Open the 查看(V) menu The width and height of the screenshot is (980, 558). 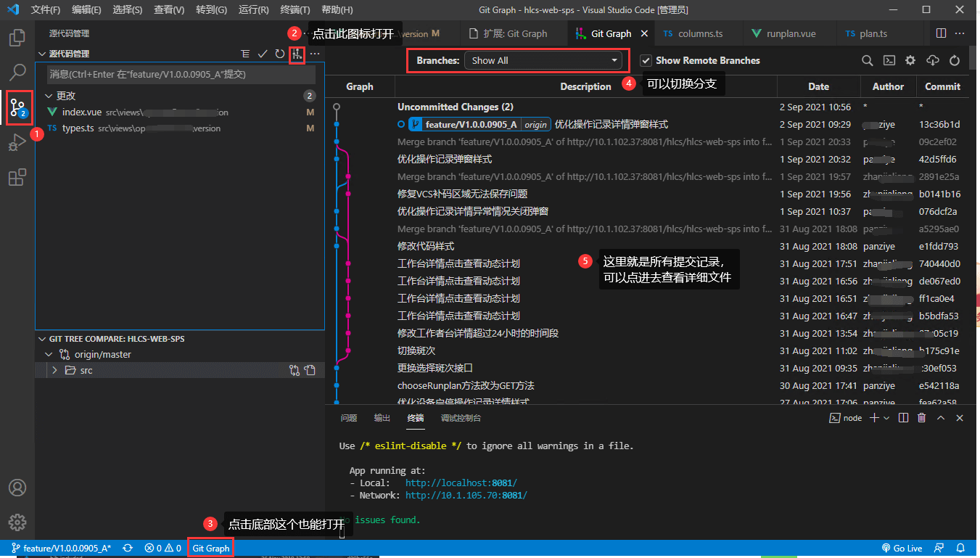tap(169, 10)
